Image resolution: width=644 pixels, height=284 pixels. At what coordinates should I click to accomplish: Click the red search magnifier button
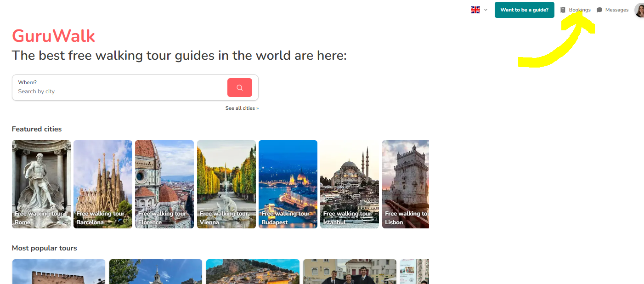tap(239, 88)
